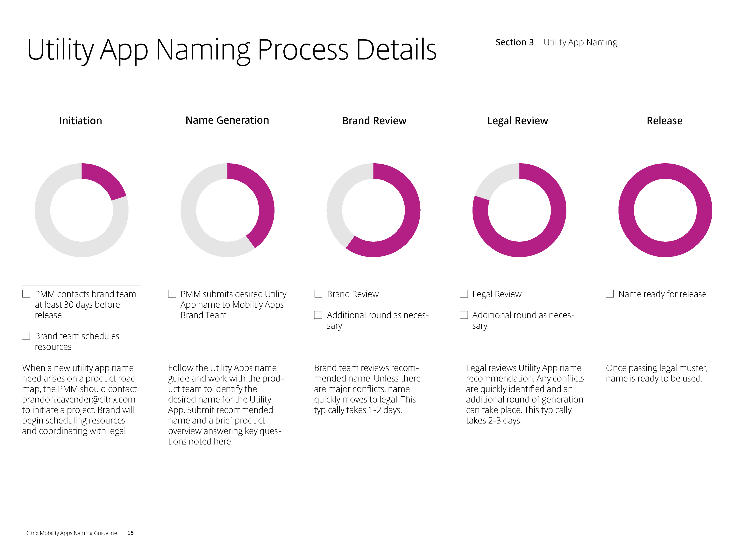Click the 'Section 3' header label
The height and width of the screenshot is (560, 747).
pos(514,42)
